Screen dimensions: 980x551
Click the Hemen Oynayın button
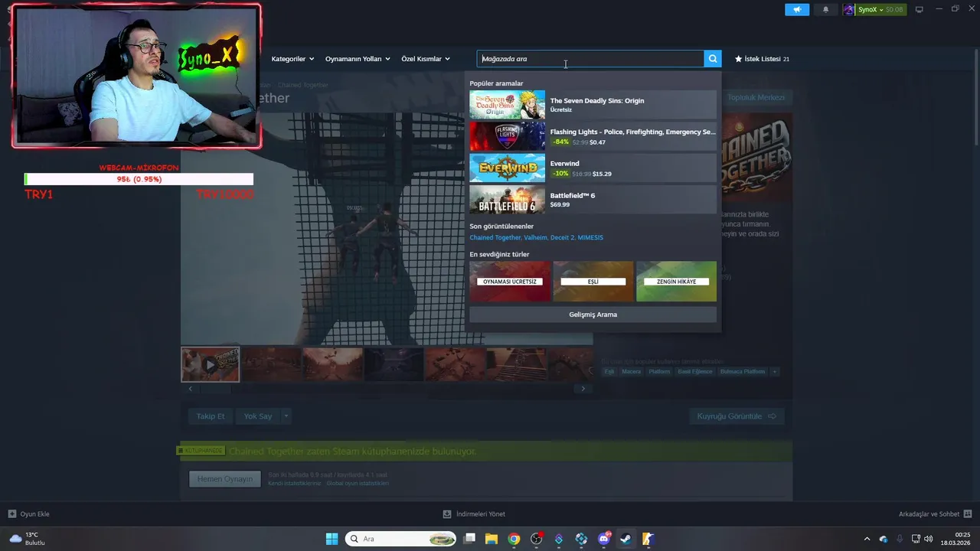pos(225,479)
